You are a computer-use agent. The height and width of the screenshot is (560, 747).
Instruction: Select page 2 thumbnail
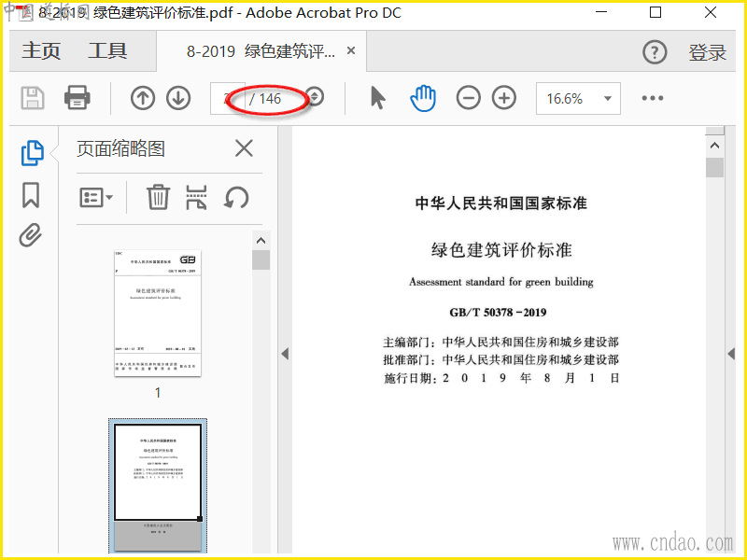158,485
